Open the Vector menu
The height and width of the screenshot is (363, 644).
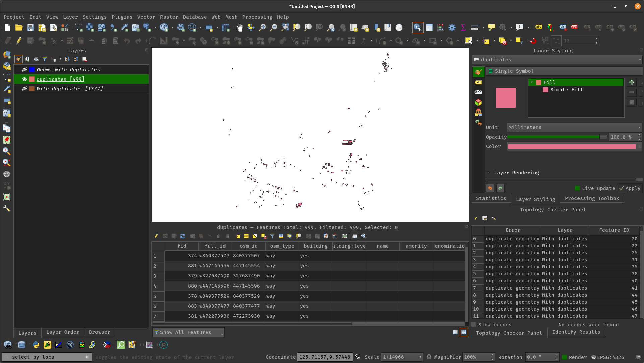coord(146,17)
